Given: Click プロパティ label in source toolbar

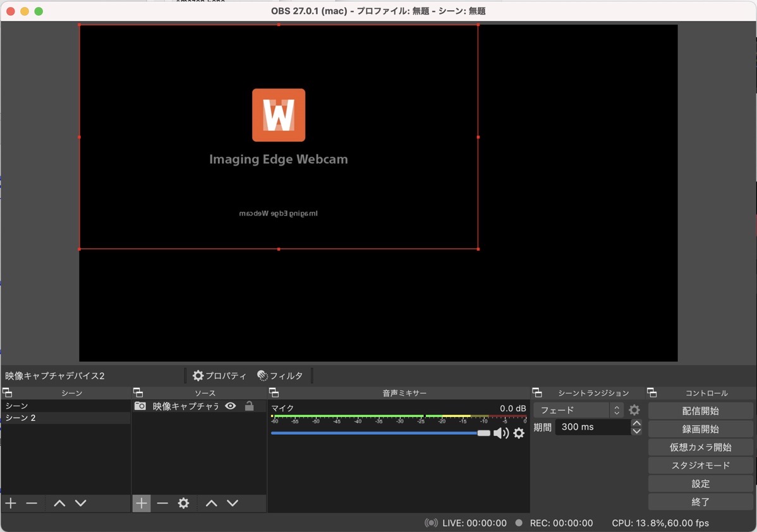Looking at the screenshot, I should 226,375.
